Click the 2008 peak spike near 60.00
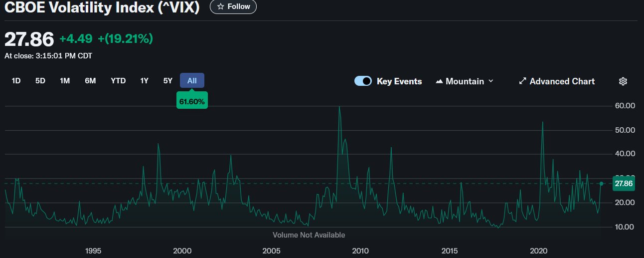 (339, 107)
